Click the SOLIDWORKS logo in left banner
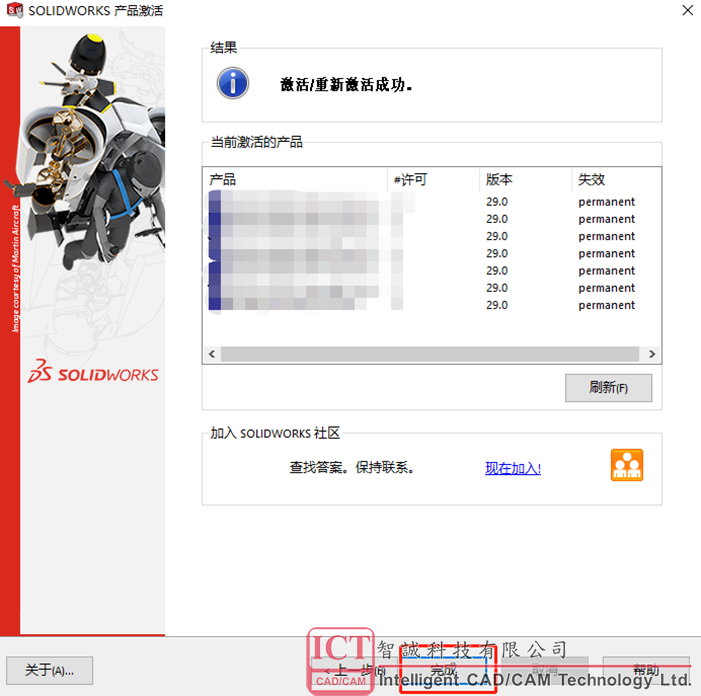The height and width of the screenshot is (696, 701). click(93, 372)
